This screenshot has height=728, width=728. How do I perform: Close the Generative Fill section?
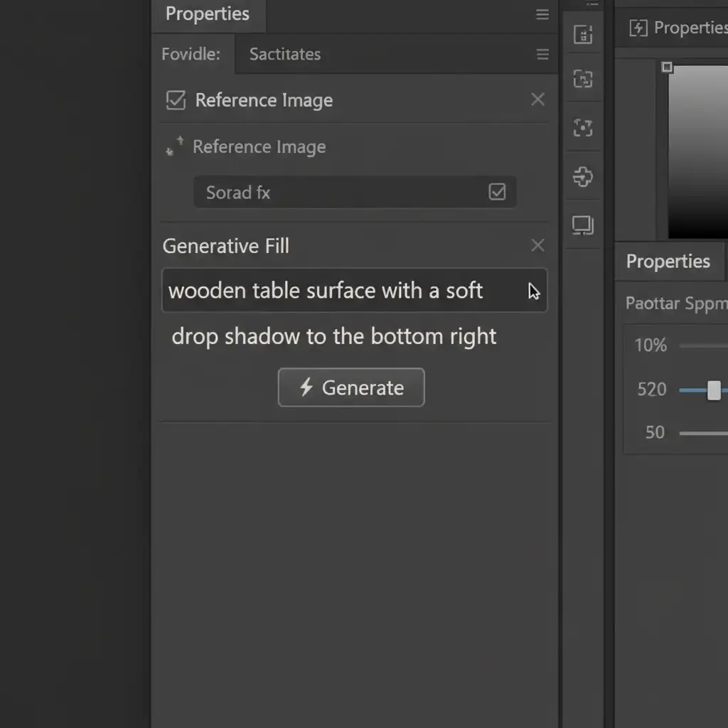coord(537,245)
